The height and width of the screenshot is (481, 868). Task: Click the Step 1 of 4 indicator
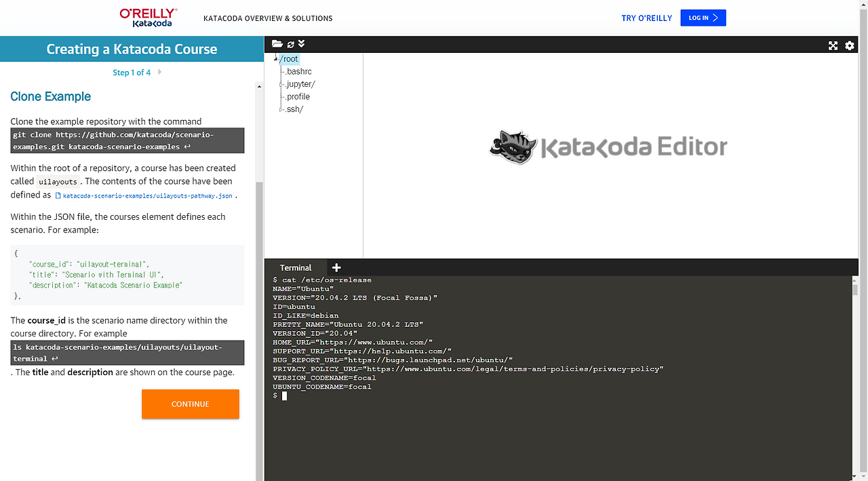coord(132,73)
